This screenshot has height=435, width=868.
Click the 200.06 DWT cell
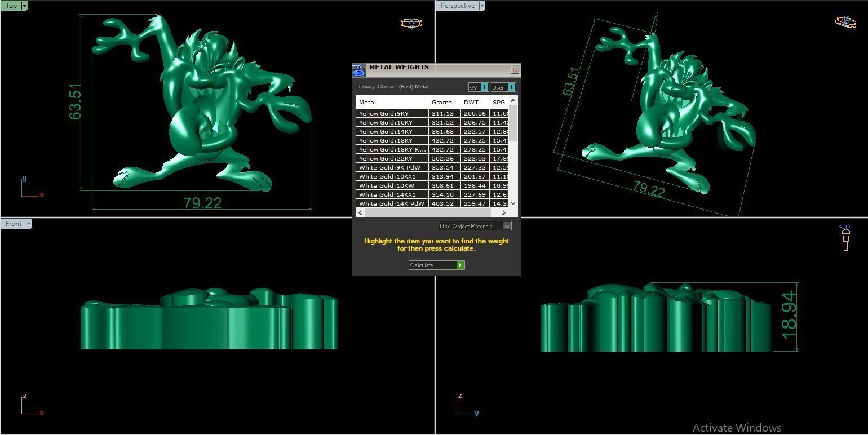[x=475, y=113]
